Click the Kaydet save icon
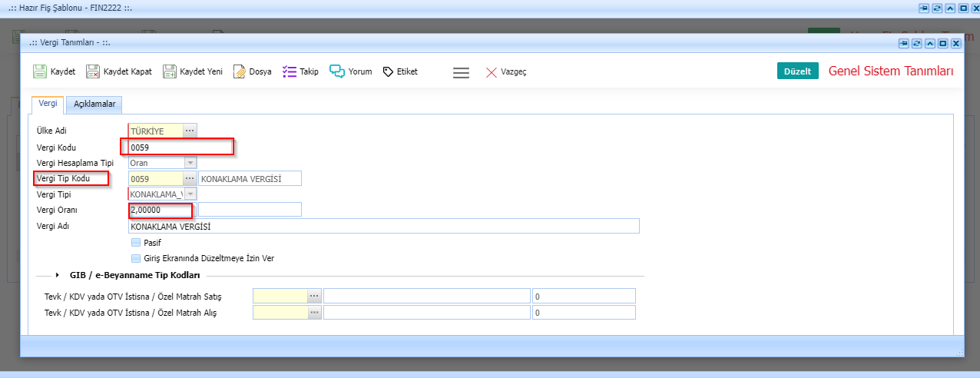The height and width of the screenshot is (378, 980). (x=40, y=71)
